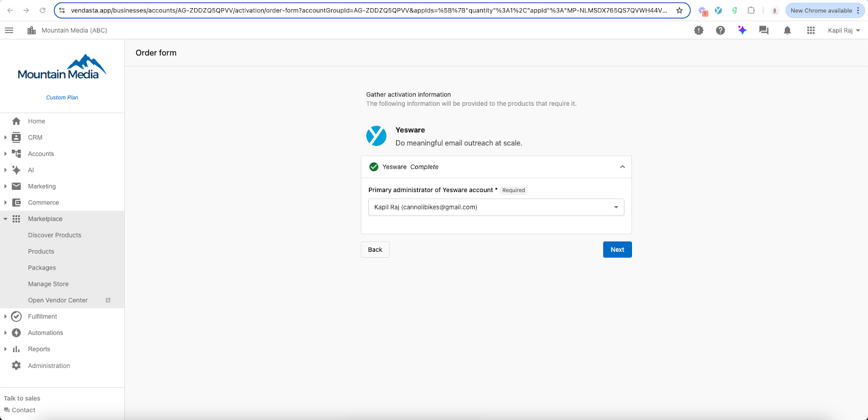The image size is (868, 420).
Task: Open the Chrome profile avatar
Action: (x=775, y=10)
